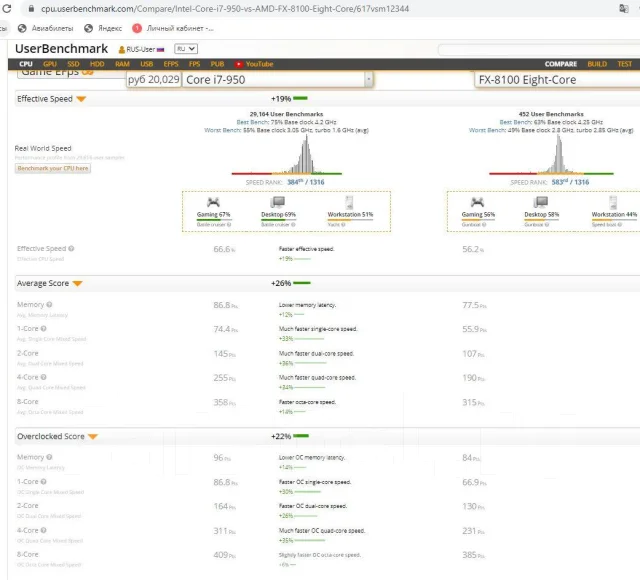This screenshot has height=580, width=640.
Task: Click the speed rank 583rd / 1316 link
Action: tap(570, 182)
